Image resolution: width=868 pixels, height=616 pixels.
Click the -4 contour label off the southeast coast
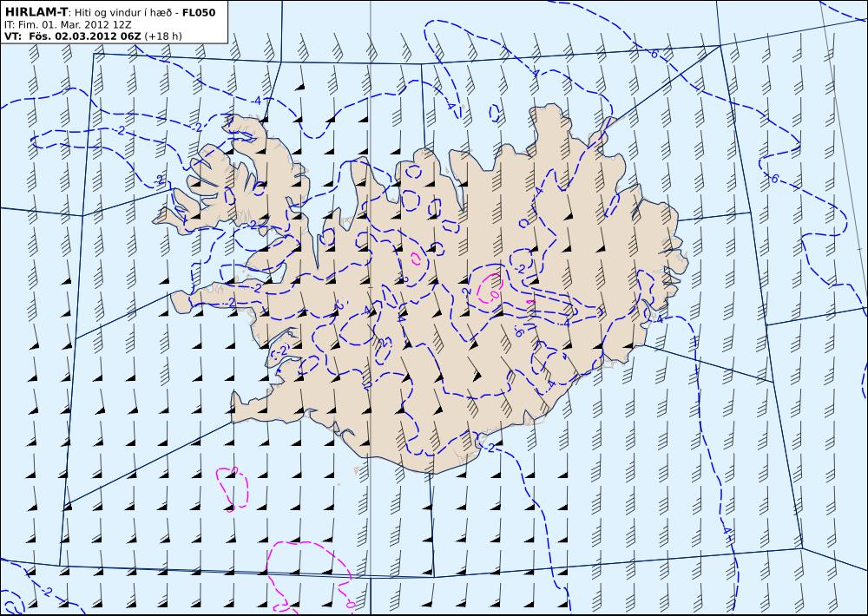[658, 318]
